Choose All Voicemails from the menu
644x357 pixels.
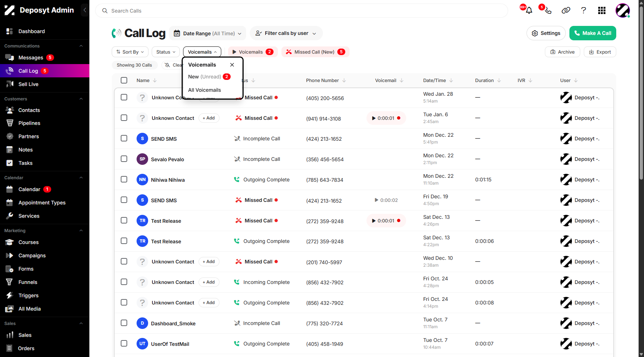pos(204,90)
